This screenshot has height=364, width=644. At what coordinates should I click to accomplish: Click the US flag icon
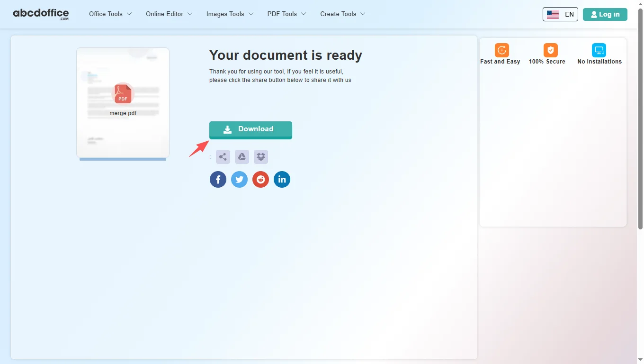click(x=553, y=14)
